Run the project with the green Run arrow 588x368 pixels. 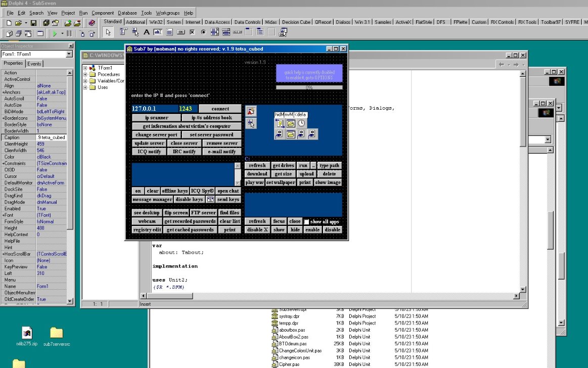(54, 34)
